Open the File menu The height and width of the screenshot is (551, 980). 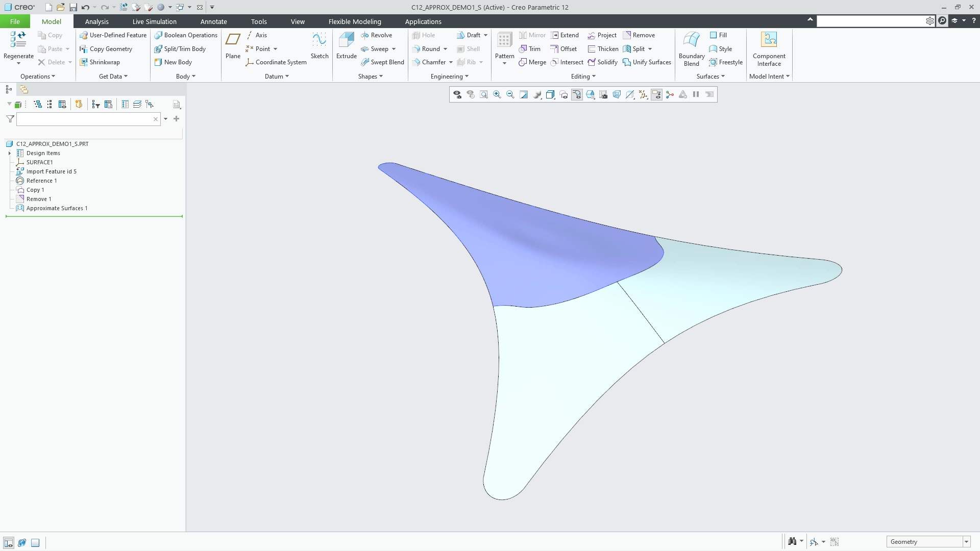pos(15,21)
